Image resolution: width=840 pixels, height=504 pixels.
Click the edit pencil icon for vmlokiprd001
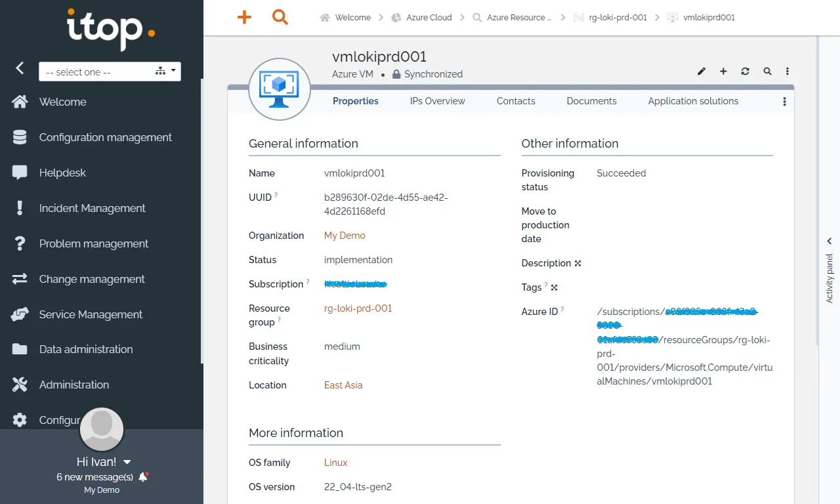coord(702,71)
